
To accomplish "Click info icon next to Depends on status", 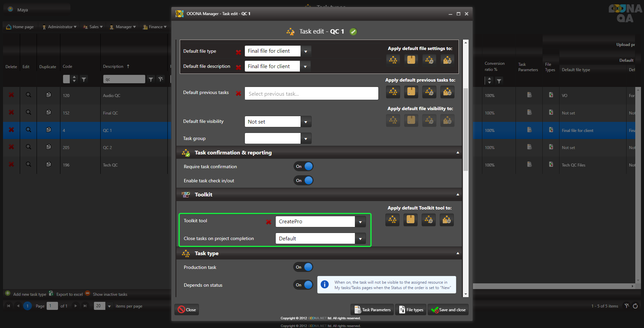I will [324, 285].
